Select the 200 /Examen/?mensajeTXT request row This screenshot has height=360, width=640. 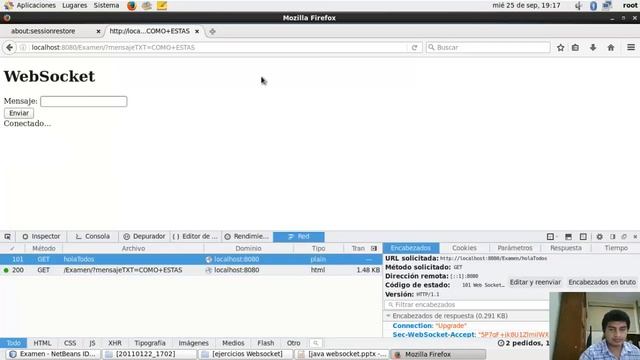click(191, 270)
